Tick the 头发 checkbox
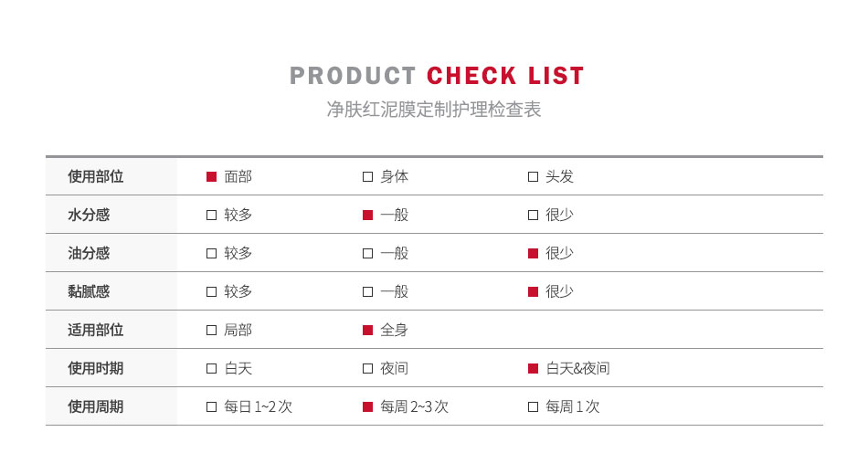 (533, 177)
